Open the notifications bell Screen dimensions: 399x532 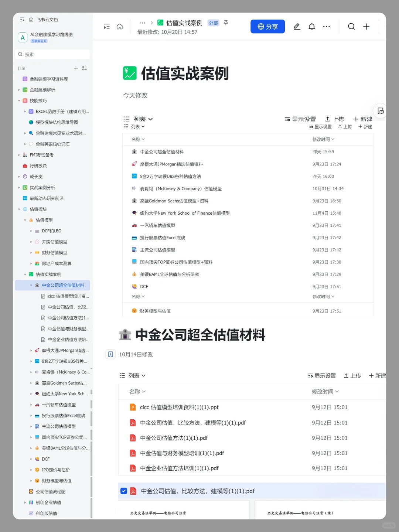[312, 27]
